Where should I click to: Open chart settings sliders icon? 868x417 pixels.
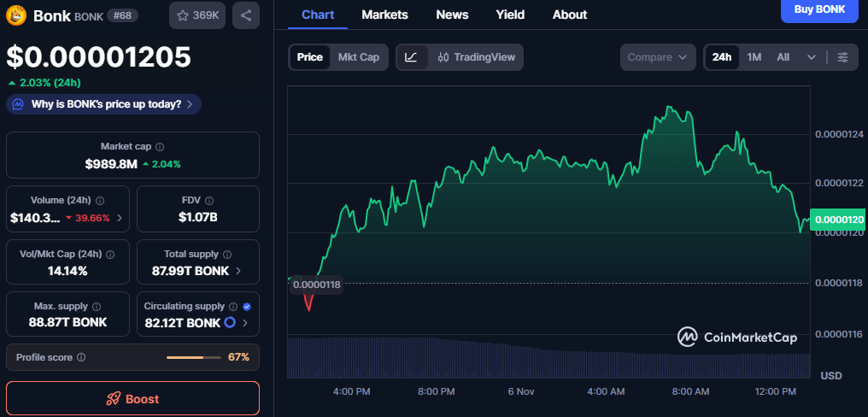click(x=842, y=57)
